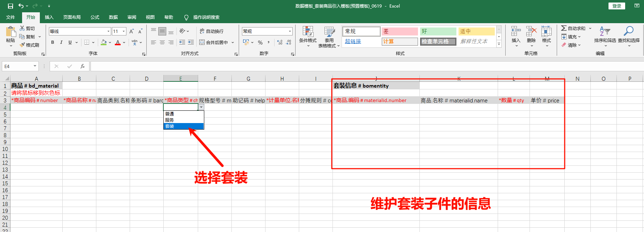This screenshot has width=644, height=232.
Task: Switch to the 数据 Data tab
Action: tap(113, 17)
